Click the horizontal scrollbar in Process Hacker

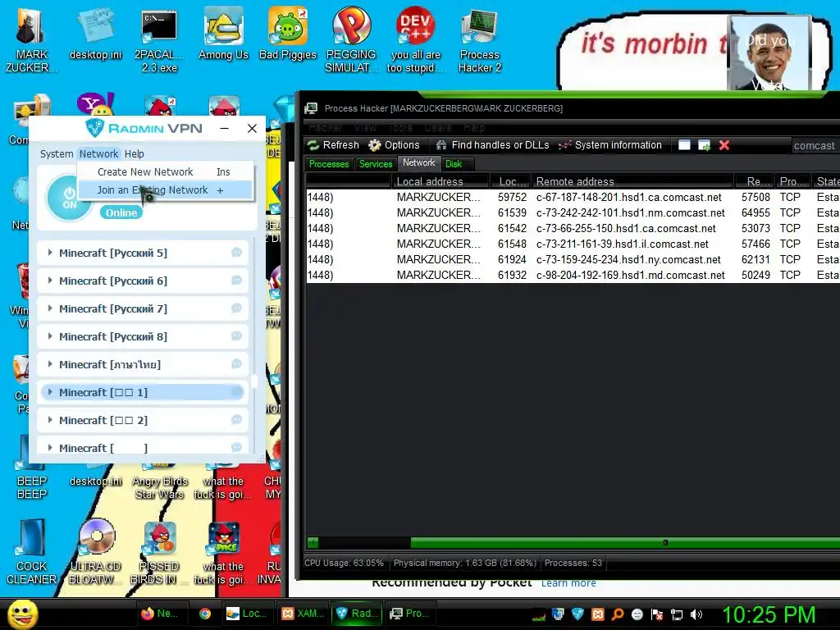pyautogui.click(x=624, y=543)
